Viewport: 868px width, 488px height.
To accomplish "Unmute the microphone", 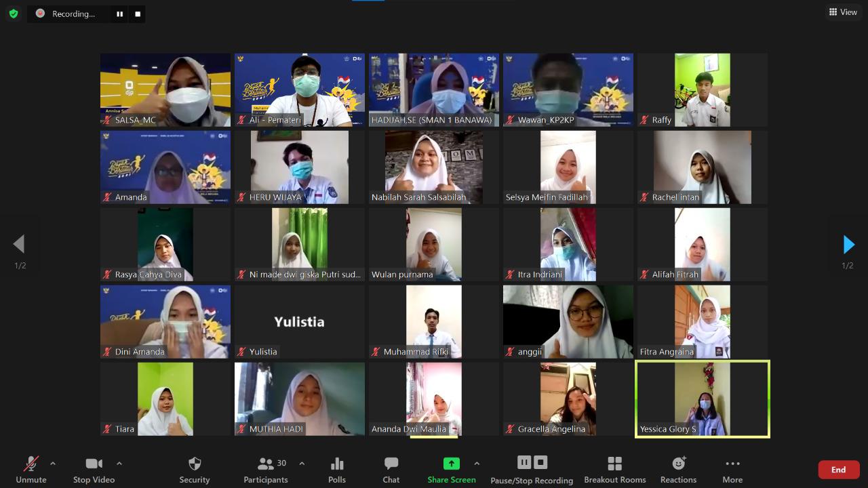I will (31, 470).
